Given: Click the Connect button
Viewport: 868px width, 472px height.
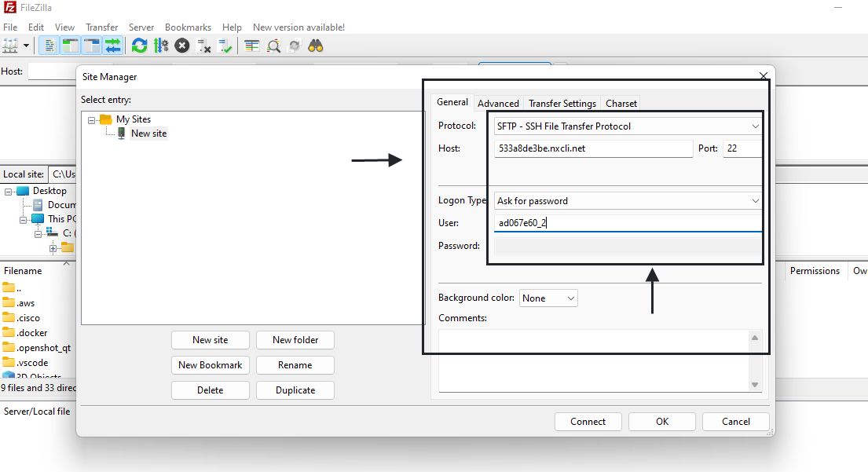Looking at the screenshot, I should tap(588, 422).
